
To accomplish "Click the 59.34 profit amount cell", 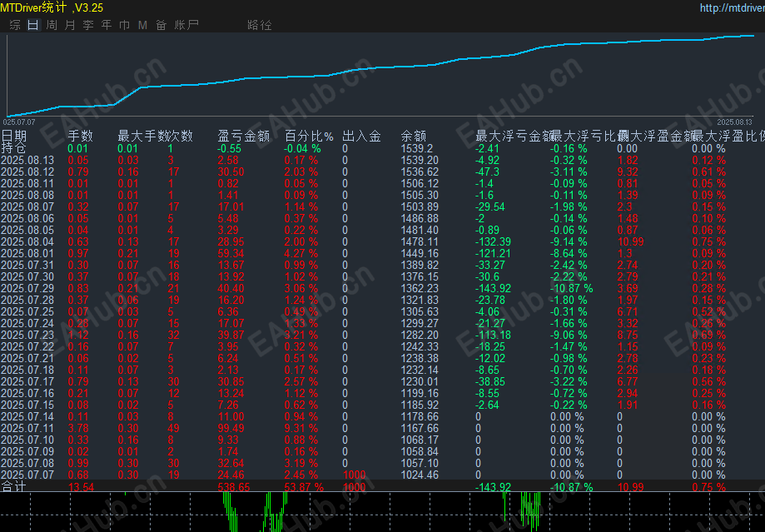I will point(231,253).
